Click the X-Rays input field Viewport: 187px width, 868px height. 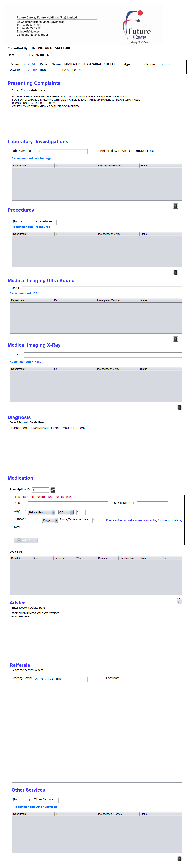tap(103, 355)
